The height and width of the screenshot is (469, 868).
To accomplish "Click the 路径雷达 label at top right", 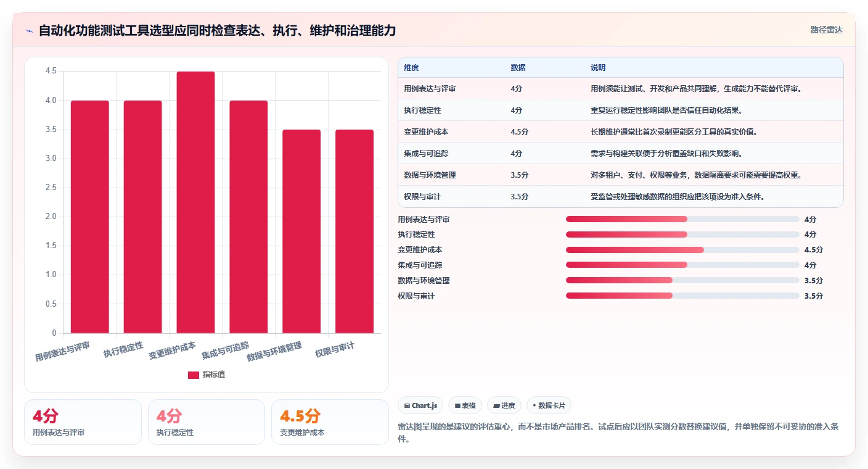I will [x=826, y=30].
